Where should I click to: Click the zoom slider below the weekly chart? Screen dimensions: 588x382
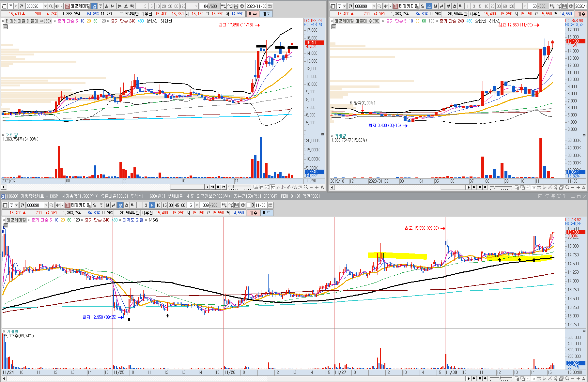(501, 187)
